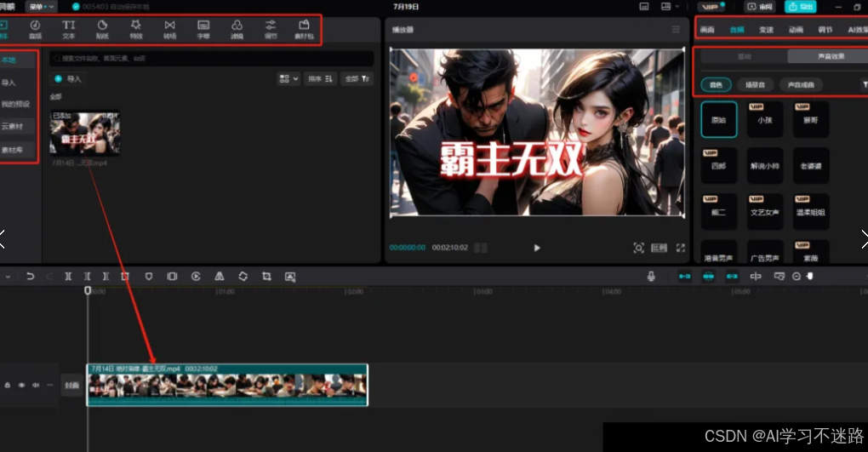Open the 特效 effects tool
Screen dimensions: 868x452
point(136,29)
